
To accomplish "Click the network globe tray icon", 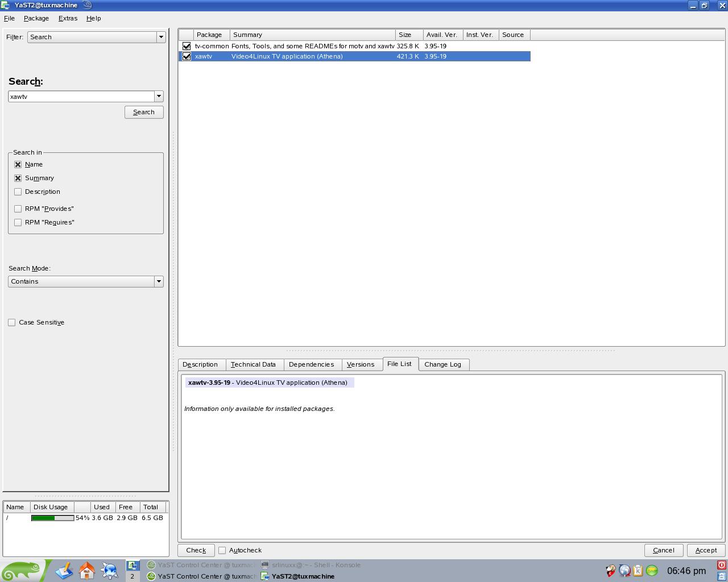I will click(624, 571).
